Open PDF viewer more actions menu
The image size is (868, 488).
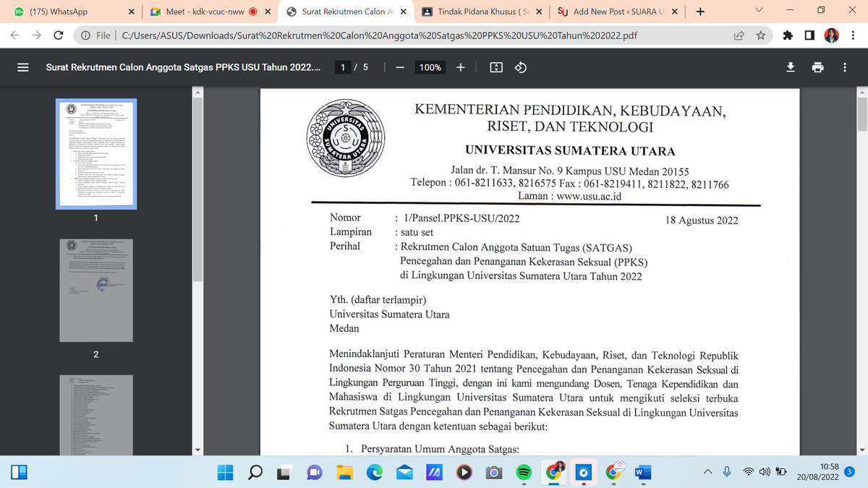(844, 67)
